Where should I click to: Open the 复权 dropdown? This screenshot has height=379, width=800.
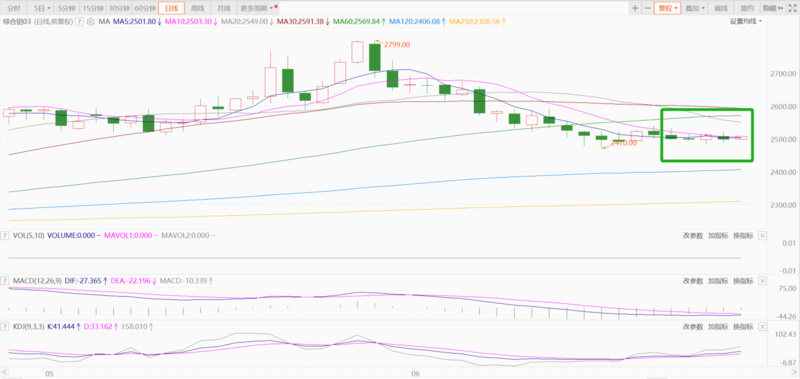coord(667,8)
